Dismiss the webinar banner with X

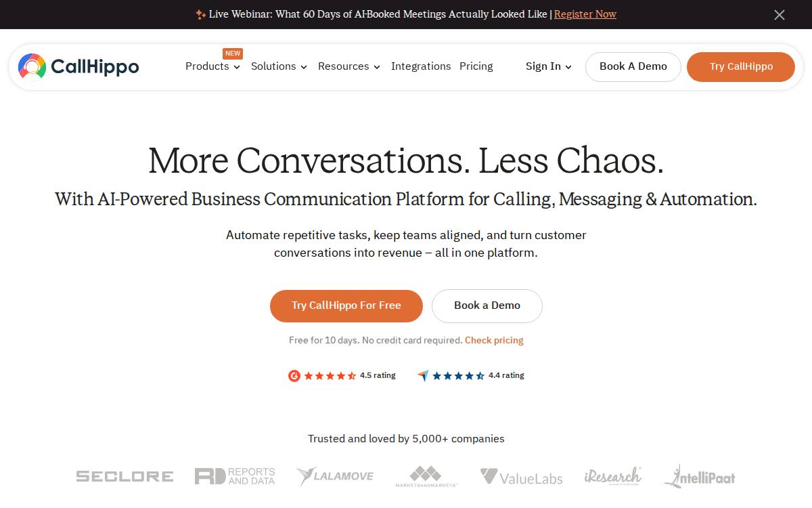click(x=780, y=15)
